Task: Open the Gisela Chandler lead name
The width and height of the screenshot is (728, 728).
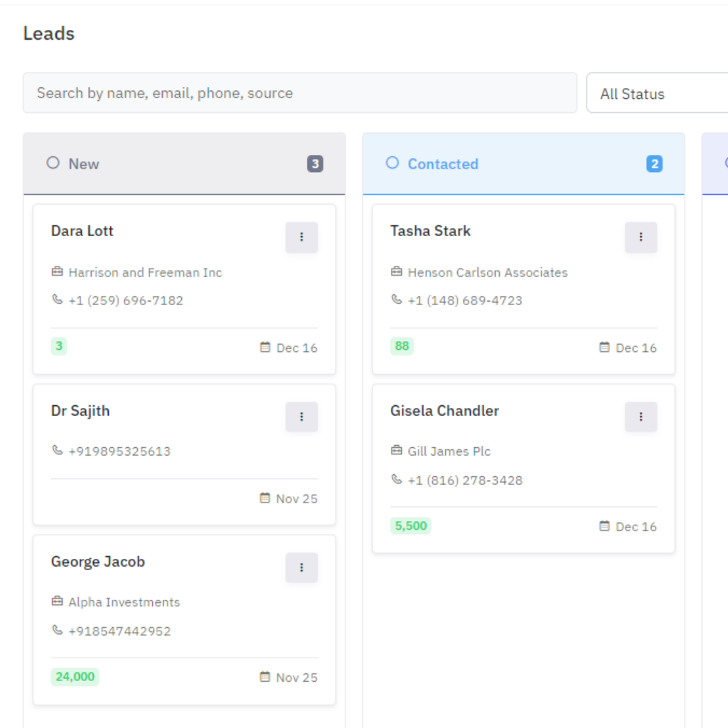Action: [444, 411]
